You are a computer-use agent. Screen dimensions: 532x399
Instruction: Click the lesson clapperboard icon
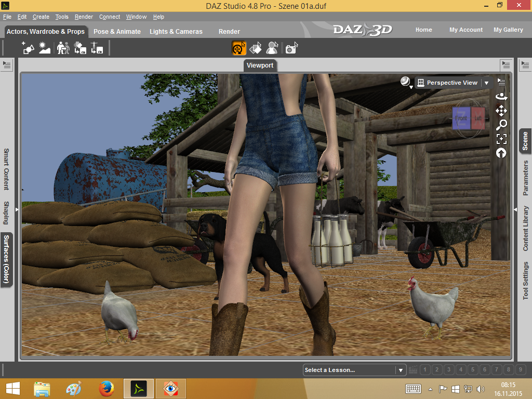click(413, 369)
